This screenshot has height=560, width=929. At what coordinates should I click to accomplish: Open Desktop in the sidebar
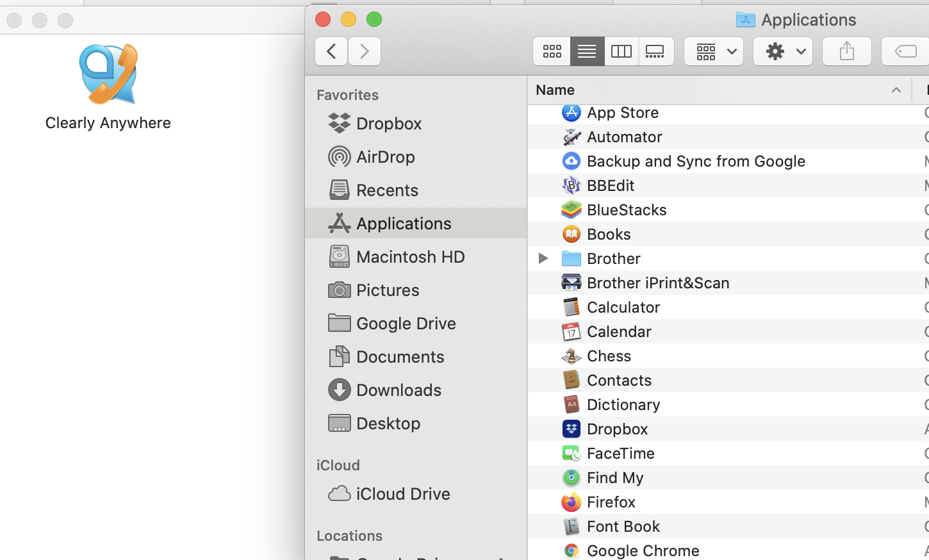pos(416,423)
